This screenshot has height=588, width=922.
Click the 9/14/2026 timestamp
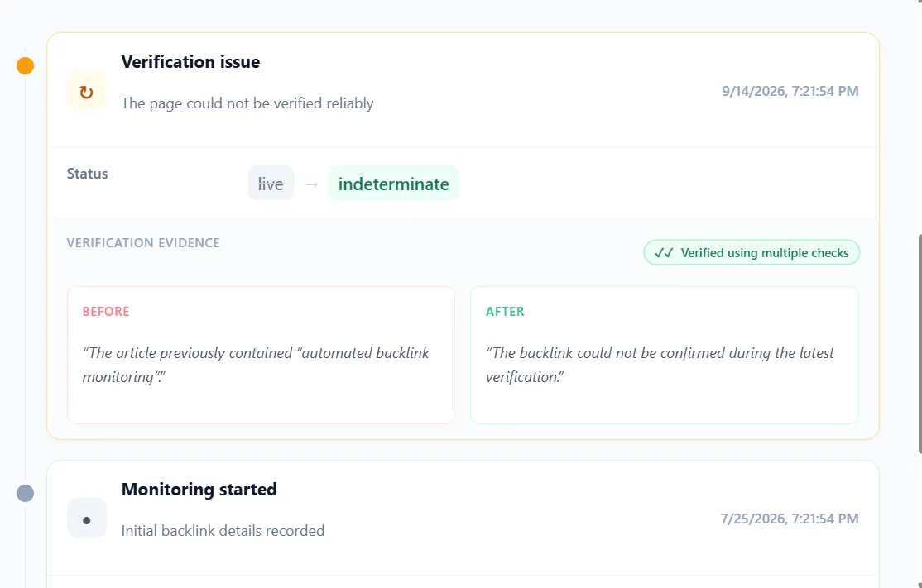(x=790, y=91)
